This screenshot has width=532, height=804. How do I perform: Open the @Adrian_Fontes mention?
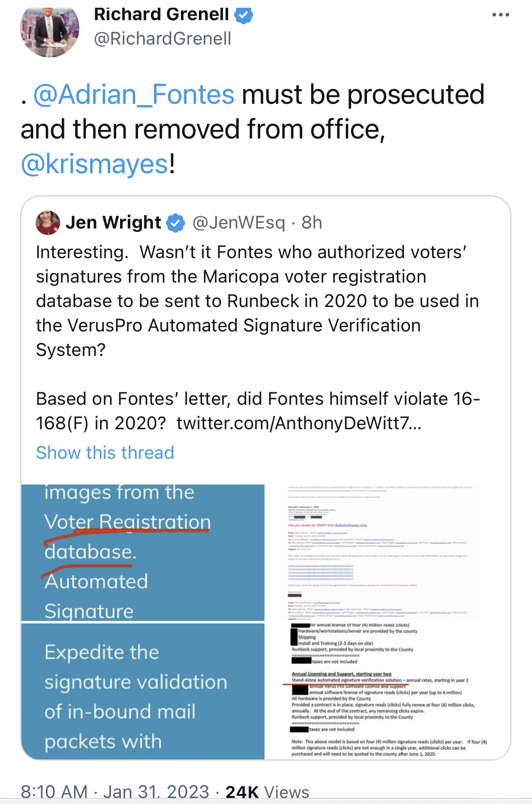pyautogui.click(x=134, y=94)
